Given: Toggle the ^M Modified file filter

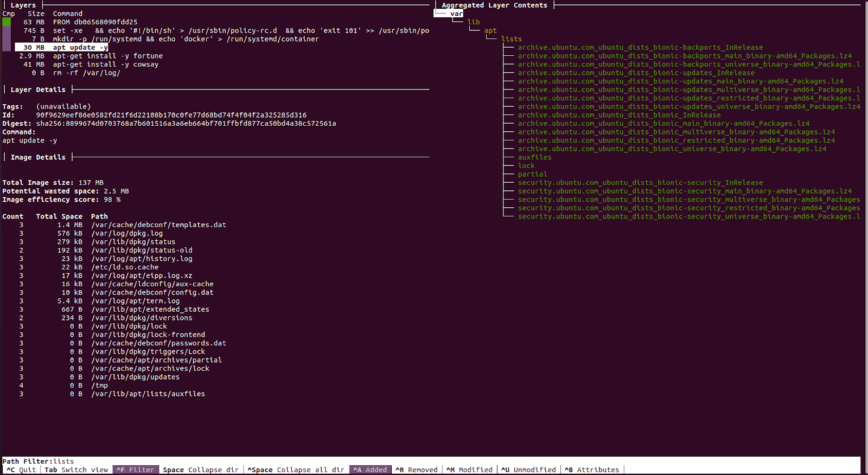Looking at the screenshot, I should click(470, 470).
